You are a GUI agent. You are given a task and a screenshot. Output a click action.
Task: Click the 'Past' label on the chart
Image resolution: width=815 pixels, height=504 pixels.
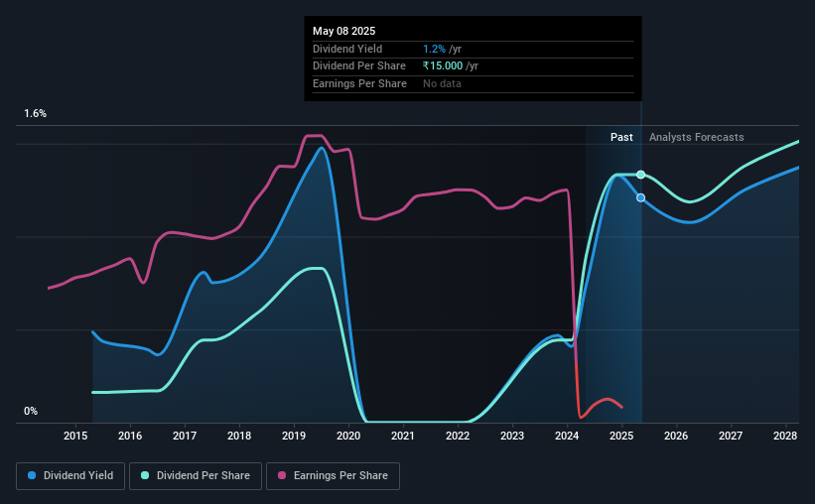tap(621, 137)
